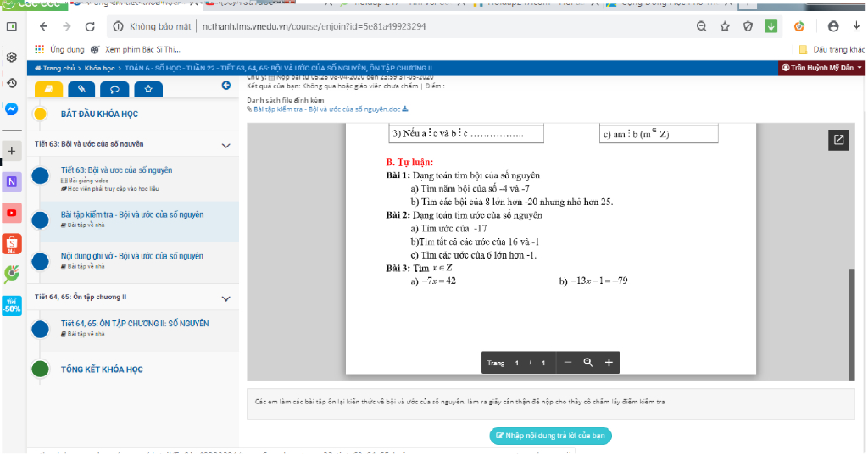
Task: Click the document viewer vertical scrollbar
Action: (x=851, y=323)
